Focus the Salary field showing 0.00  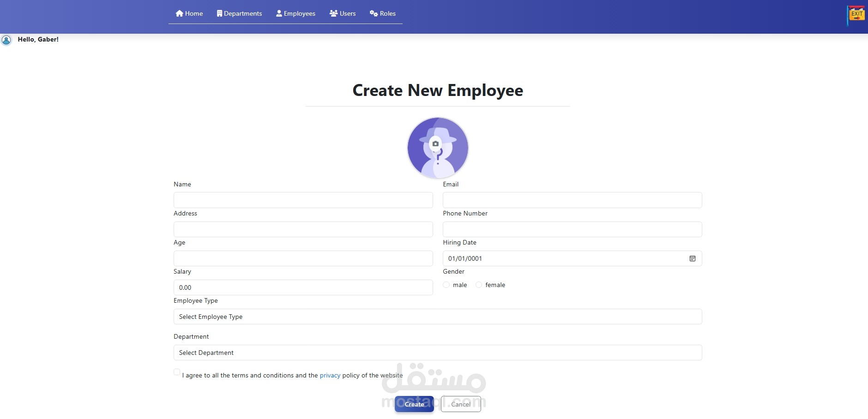303,287
